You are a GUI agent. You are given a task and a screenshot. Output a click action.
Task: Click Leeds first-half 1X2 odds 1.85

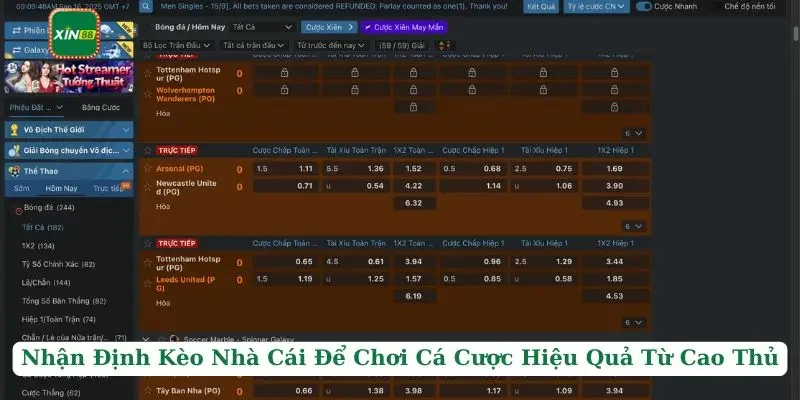pos(615,279)
